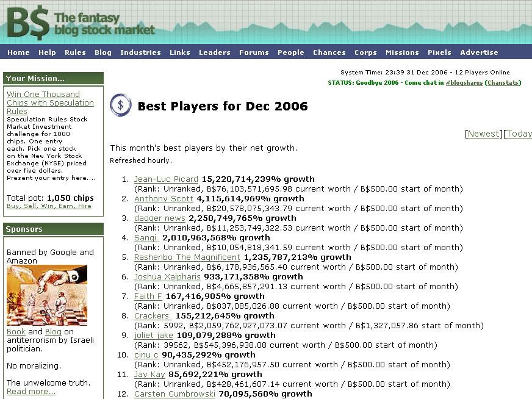Open the #blogshares chat link
Image resolution: width=532 pixels, height=399 pixels.
pos(464,82)
